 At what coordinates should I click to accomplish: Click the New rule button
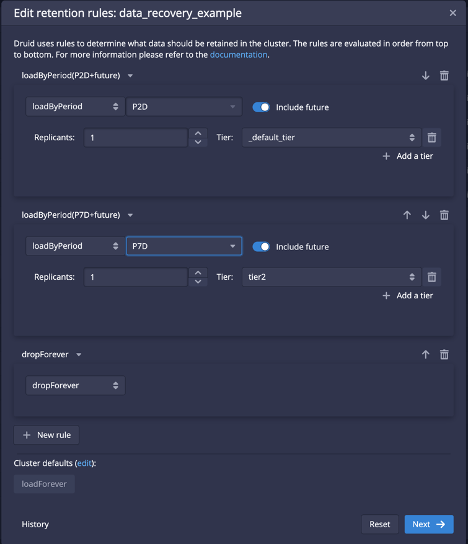46,435
